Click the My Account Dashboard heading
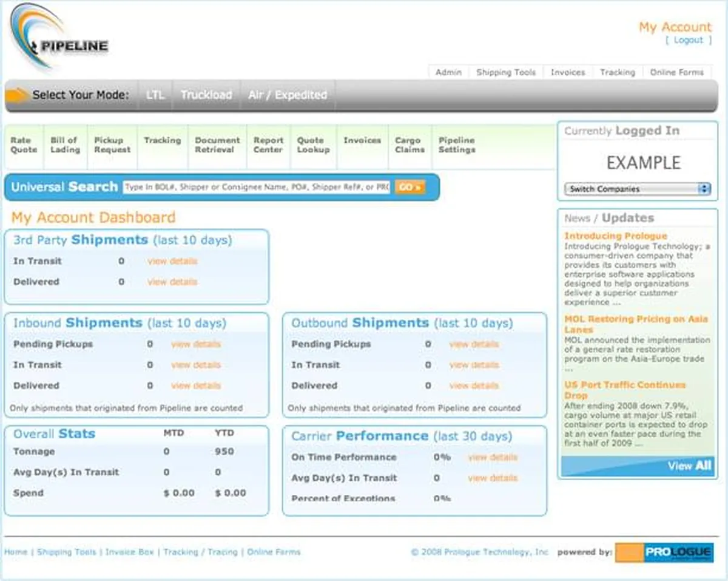The width and height of the screenshot is (728, 581). [93, 217]
